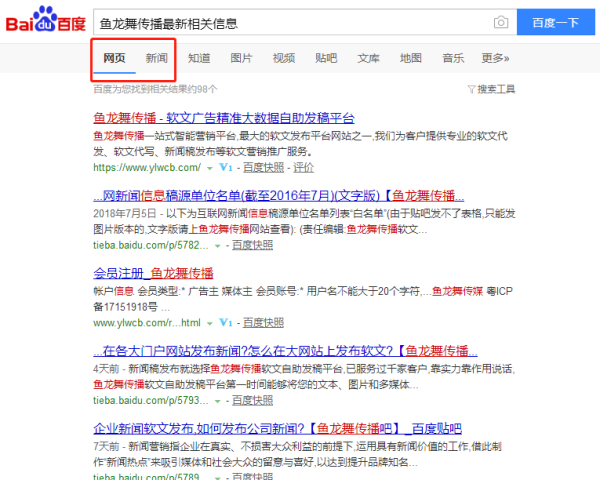Image resolution: width=600 pixels, height=480 pixels.
Task: Open the 更多» tab menu
Action: [x=495, y=58]
